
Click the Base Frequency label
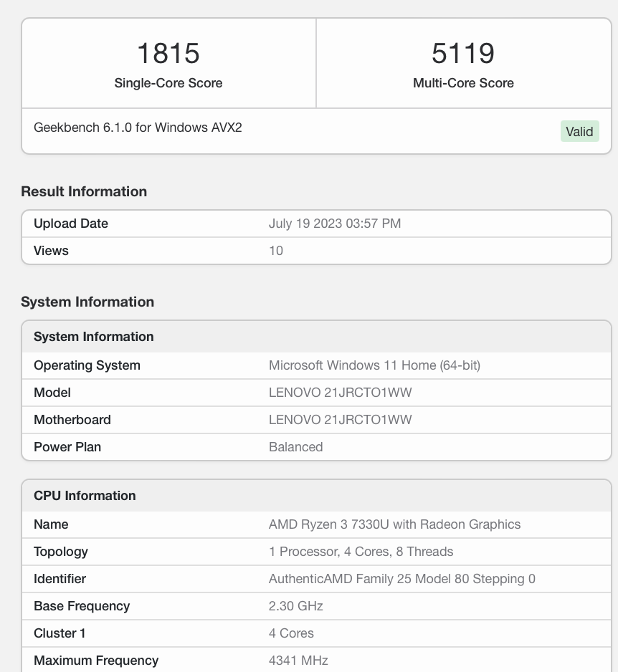pos(82,606)
